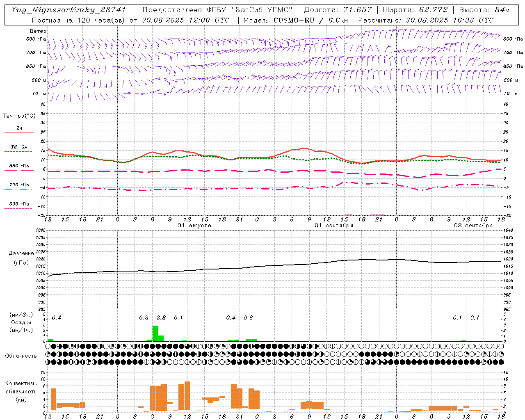Screen dimensions: 525x420
Task: Click the tallest green precipitation bar
Action: tap(155, 333)
